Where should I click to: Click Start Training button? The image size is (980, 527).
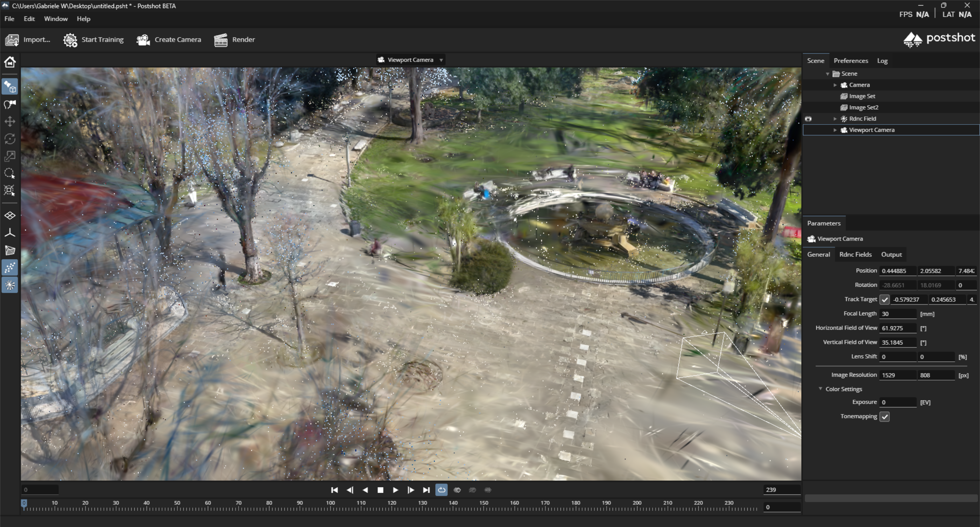pyautogui.click(x=93, y=40)
